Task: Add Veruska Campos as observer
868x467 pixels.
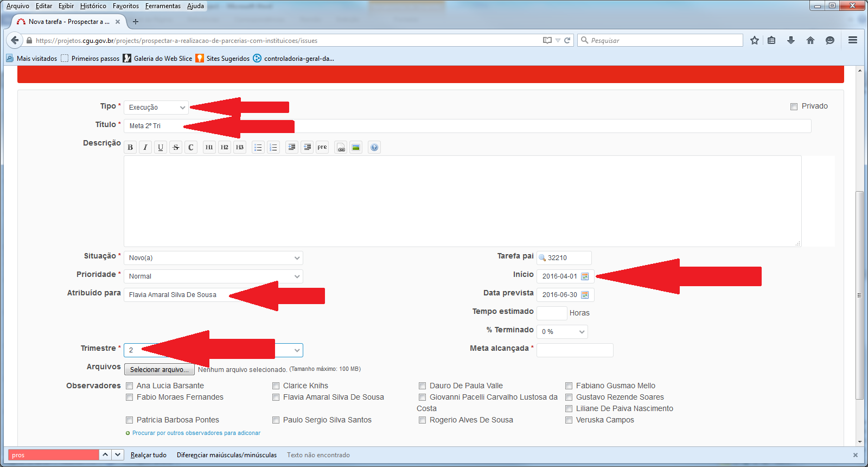Action: [x=569, y=420]
